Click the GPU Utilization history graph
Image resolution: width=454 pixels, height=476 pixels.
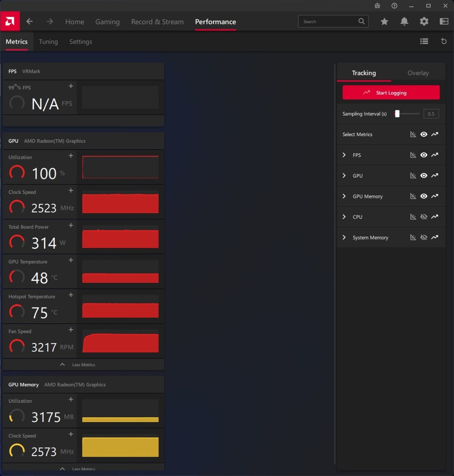click(120, 167)
